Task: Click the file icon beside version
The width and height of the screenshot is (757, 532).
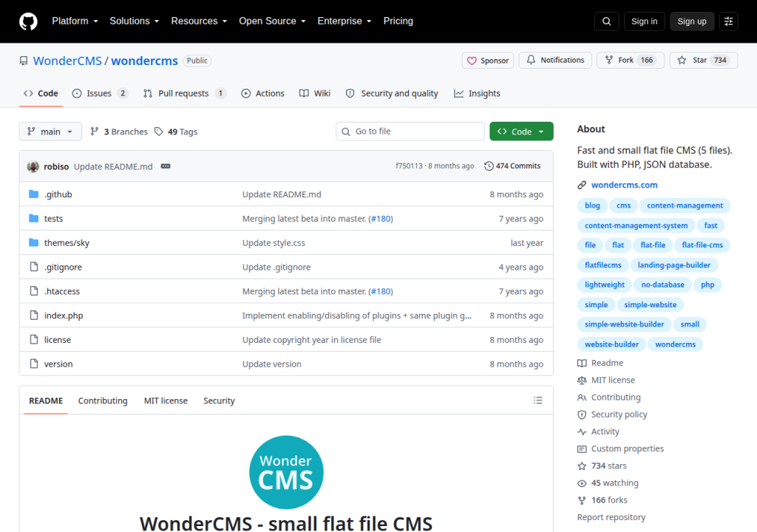Action: tap(34, 364)
